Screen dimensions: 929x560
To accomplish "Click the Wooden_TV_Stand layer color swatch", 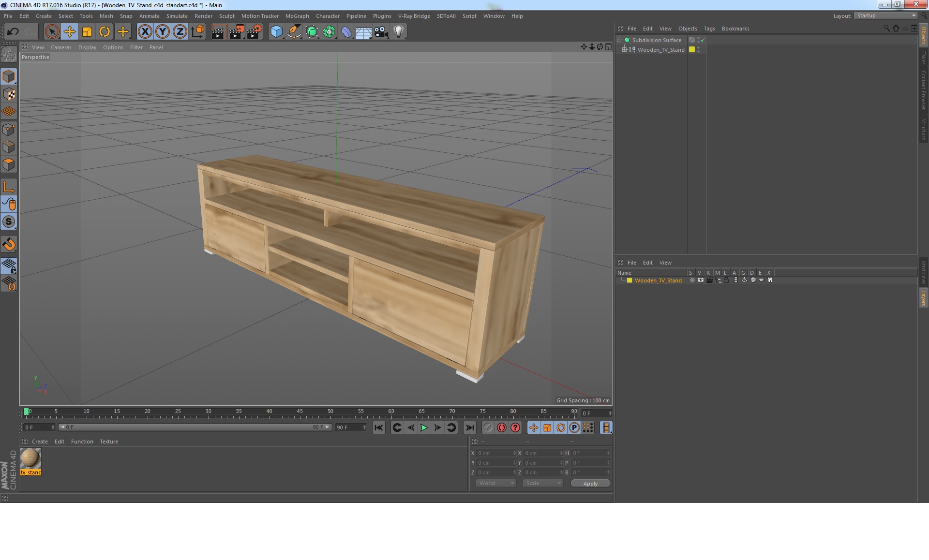I will [x=629, y=280].
